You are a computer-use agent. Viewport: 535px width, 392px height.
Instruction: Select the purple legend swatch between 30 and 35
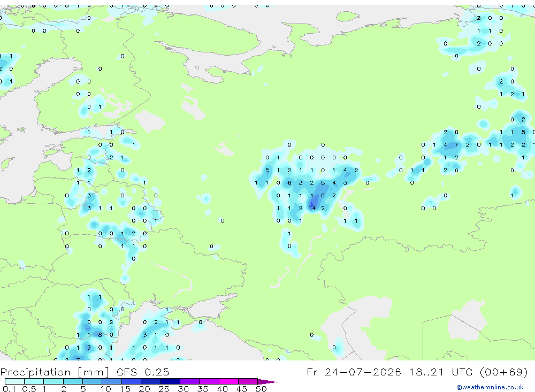pos(190,381)
